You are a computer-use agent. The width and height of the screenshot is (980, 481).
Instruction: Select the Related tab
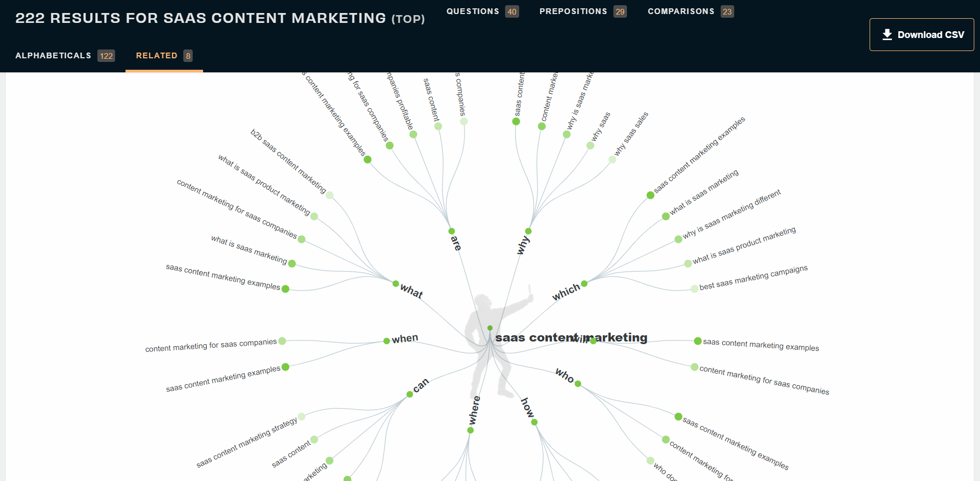(164, 56)
